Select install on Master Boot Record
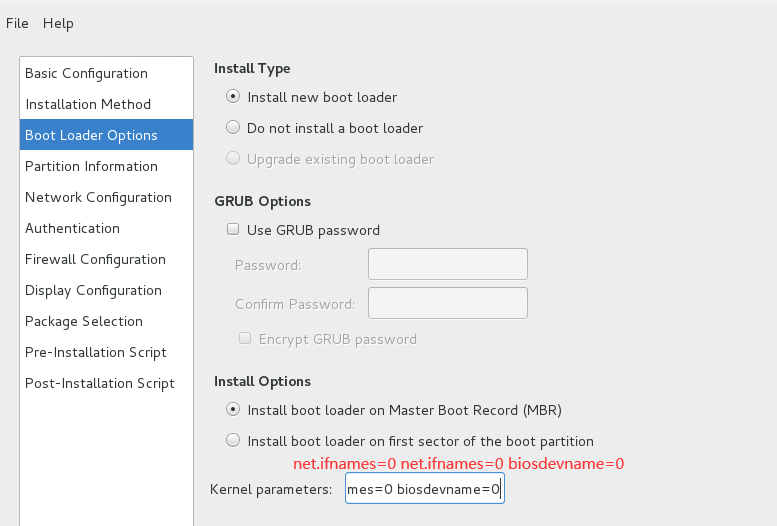 click(x=233, y=410)
